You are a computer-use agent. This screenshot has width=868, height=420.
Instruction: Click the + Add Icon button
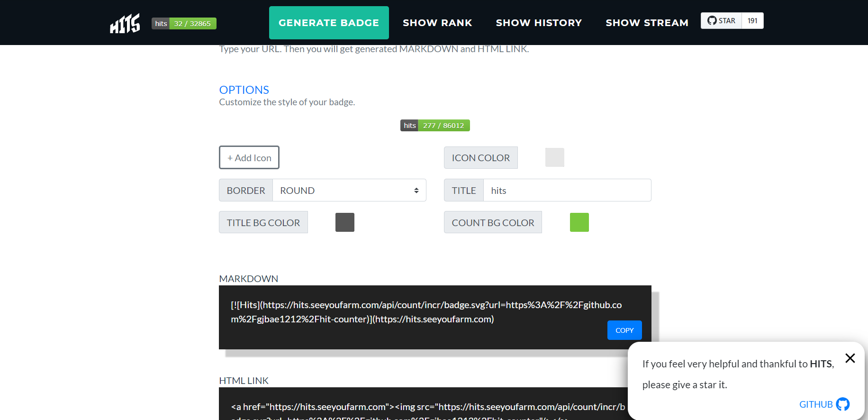[249, 157]
